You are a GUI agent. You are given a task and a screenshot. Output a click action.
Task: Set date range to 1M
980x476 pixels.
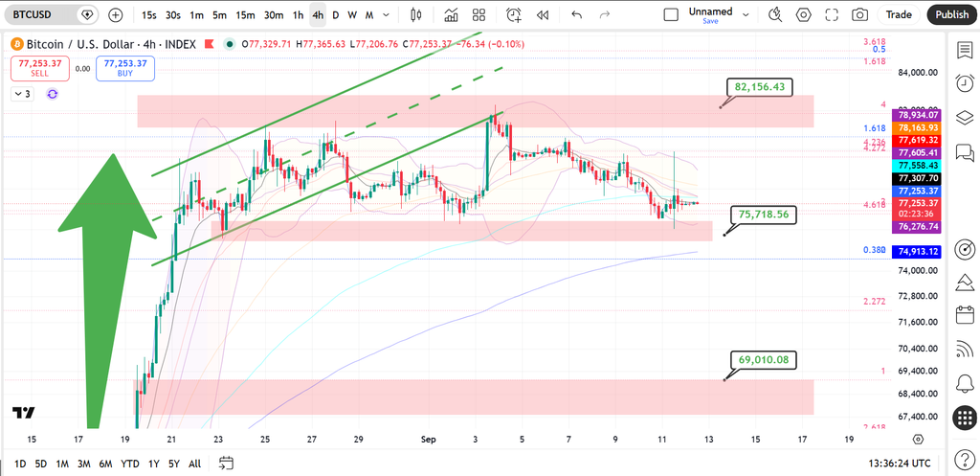(x=62, y=464)
